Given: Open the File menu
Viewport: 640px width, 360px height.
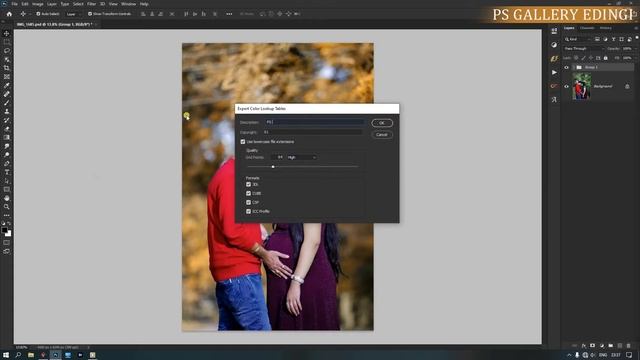Looking at the screenshot, I should [x=14, y=4].
